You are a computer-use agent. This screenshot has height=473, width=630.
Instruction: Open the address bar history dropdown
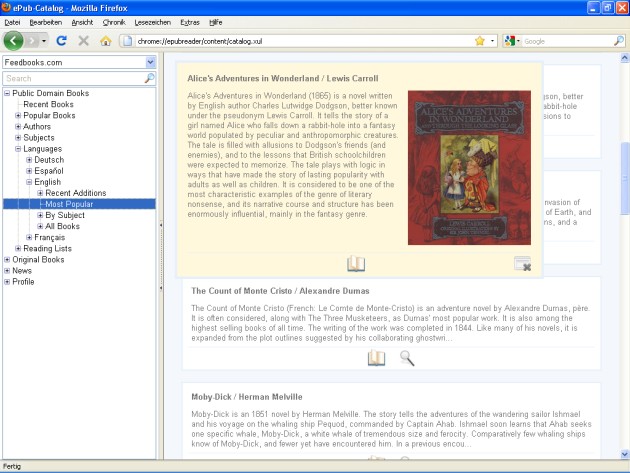click(492, 41)
